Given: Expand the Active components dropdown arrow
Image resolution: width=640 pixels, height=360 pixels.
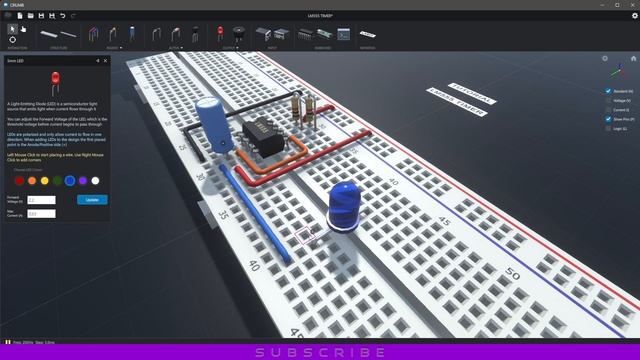Looking at the screenshot, I should pos(182,48).
